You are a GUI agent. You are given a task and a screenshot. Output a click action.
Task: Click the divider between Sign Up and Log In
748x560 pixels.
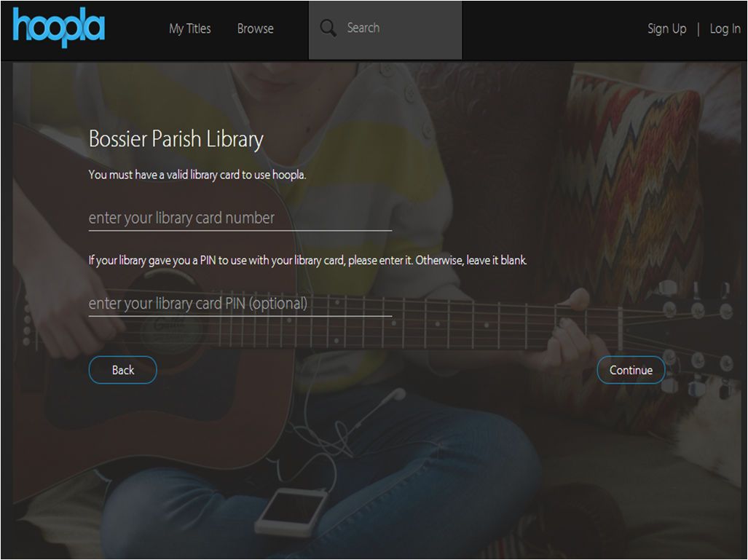(x=698, y=29)
